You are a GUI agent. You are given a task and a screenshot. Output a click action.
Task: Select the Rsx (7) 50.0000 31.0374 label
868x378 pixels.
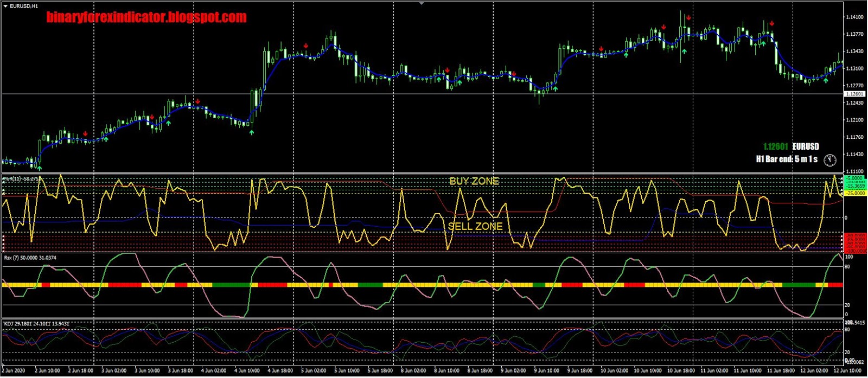coord(30,258)
